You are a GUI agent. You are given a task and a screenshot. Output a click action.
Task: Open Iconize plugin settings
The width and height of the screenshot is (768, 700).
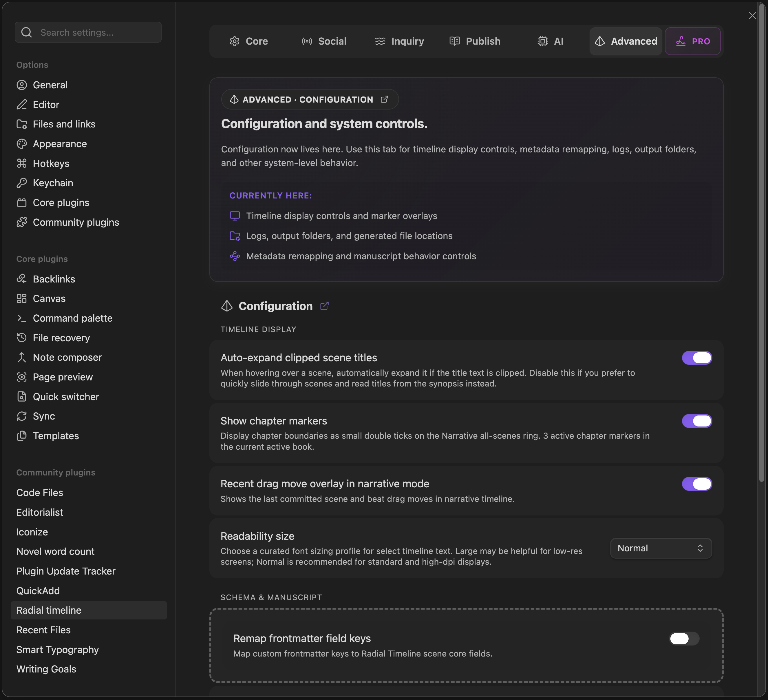click(x=89, y=532)
